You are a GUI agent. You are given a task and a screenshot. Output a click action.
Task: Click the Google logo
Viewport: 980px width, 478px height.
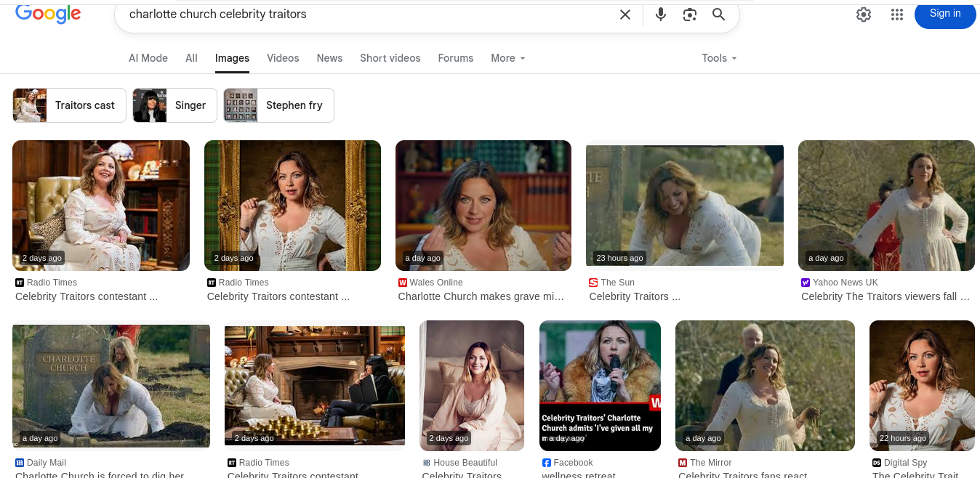[48, 14]
